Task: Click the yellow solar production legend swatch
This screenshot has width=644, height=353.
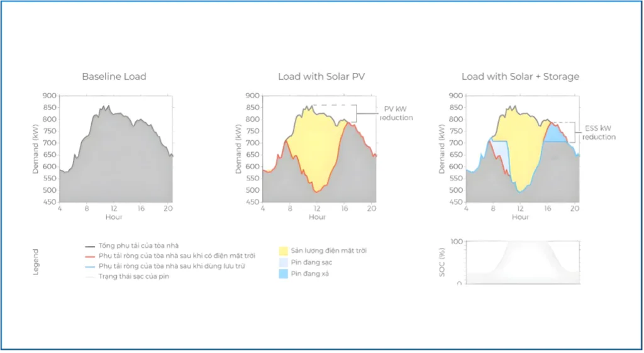Action: pos(284,250)
